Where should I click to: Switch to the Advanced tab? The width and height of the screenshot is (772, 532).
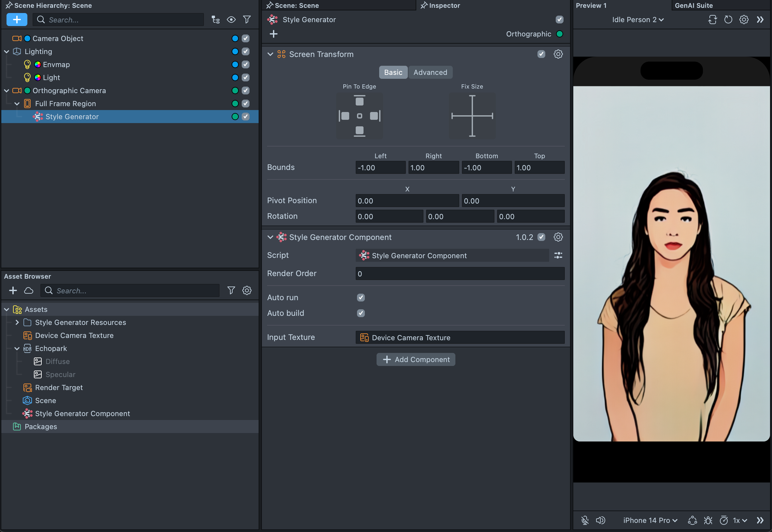pos(430,72)
